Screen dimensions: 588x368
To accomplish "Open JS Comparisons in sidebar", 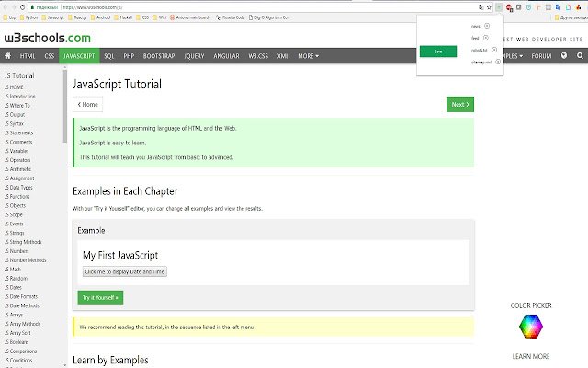I will (20, 351).
